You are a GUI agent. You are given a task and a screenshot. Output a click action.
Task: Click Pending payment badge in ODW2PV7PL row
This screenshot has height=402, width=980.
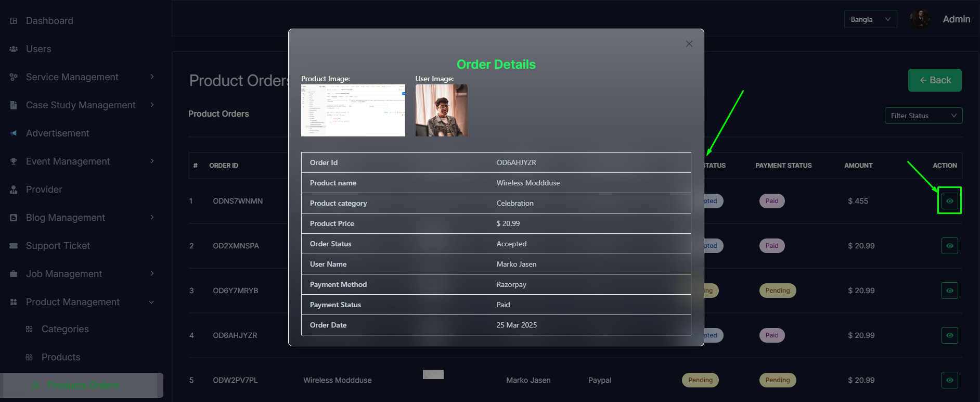(x=778, y=380)
